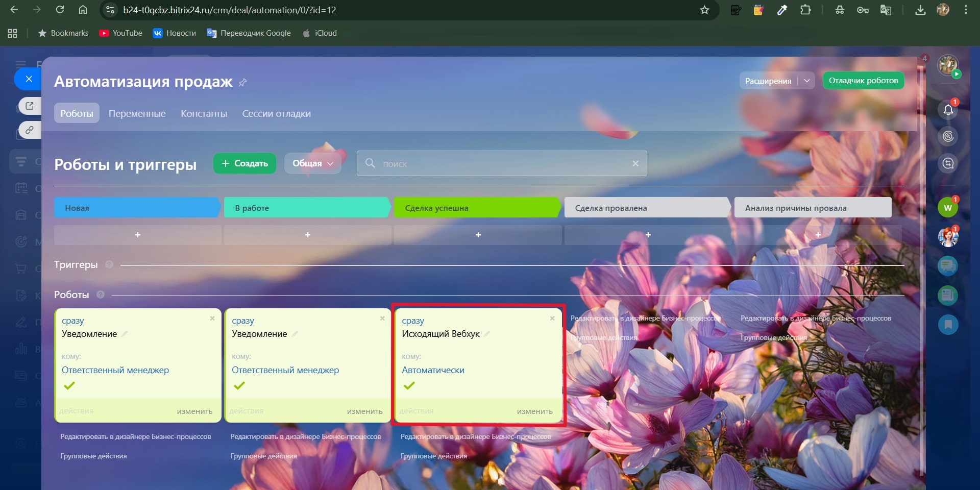This screenshot has height=490, width=980.
Task: Click the Создать button
Action: click(244, 163)
